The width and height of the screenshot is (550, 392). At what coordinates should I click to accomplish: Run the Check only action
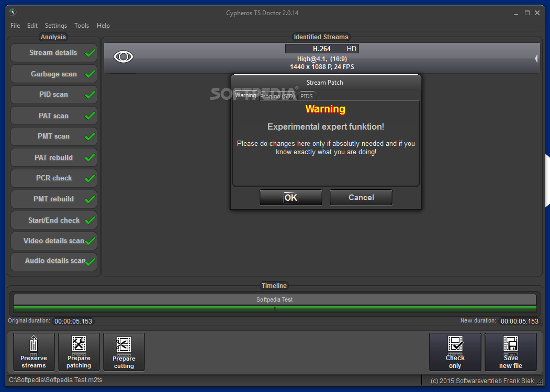coord(455,352)
